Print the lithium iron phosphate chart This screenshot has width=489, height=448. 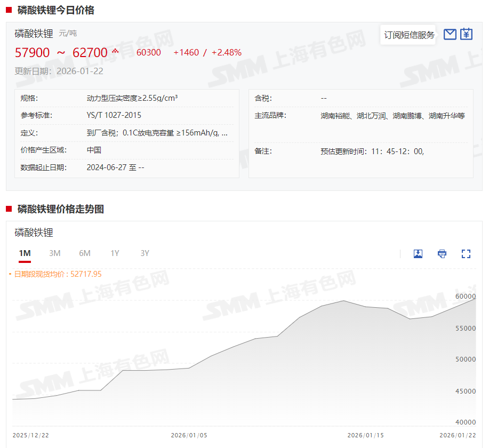(x=442, y=254)
